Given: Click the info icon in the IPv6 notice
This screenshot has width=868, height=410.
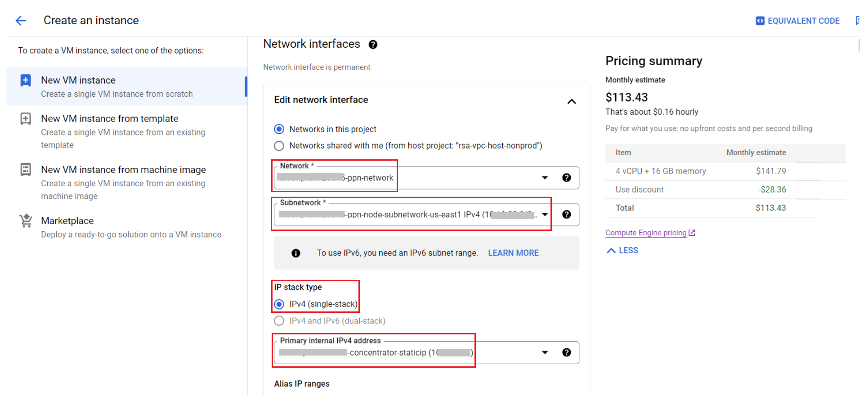Looking at the screenshot, I should pyautogui.click(x=295, y=253).
